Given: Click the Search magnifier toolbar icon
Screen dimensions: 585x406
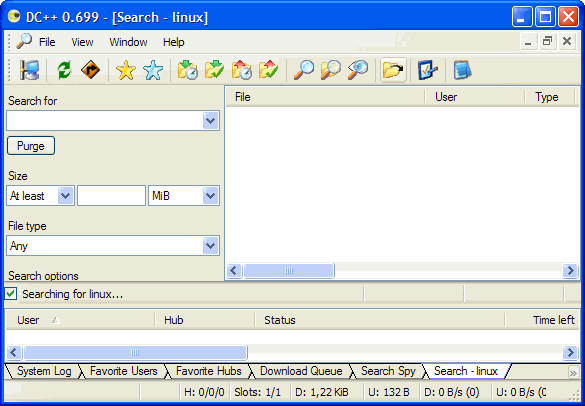Looking at the screenshot, I should (304, 70).
